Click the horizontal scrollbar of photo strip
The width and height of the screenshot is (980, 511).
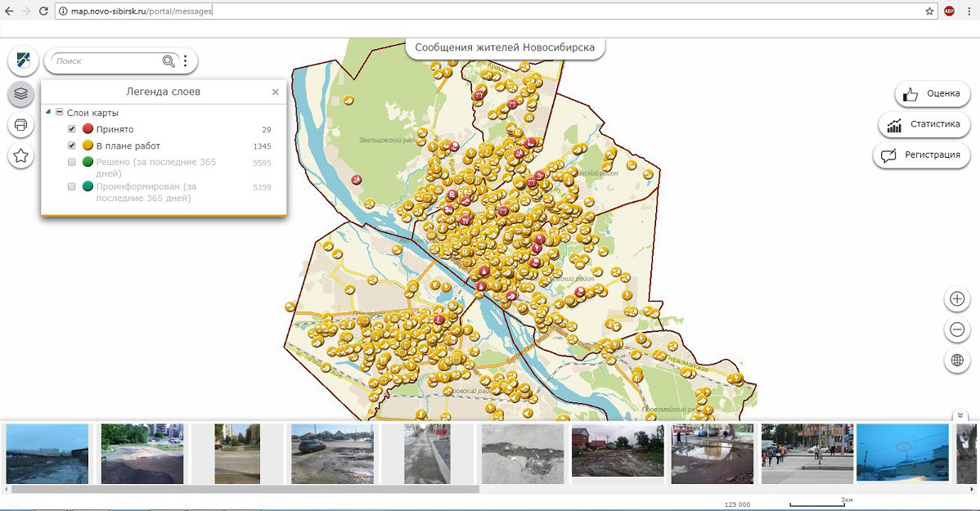pyautogui.click(x=245, y=489)
